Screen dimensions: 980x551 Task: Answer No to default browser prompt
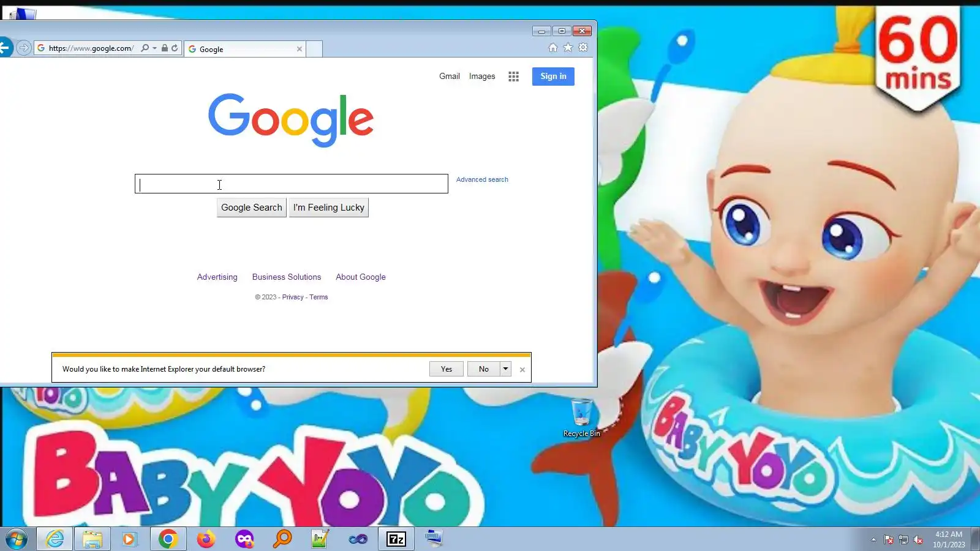[x=484, y=369]
